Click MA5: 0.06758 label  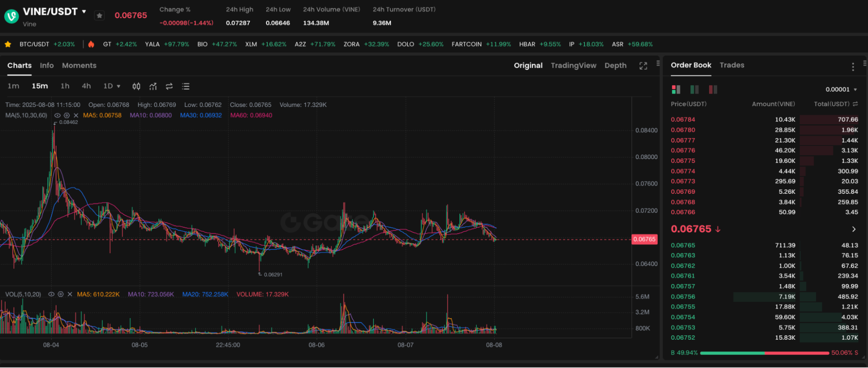click(x=102, y=116)
